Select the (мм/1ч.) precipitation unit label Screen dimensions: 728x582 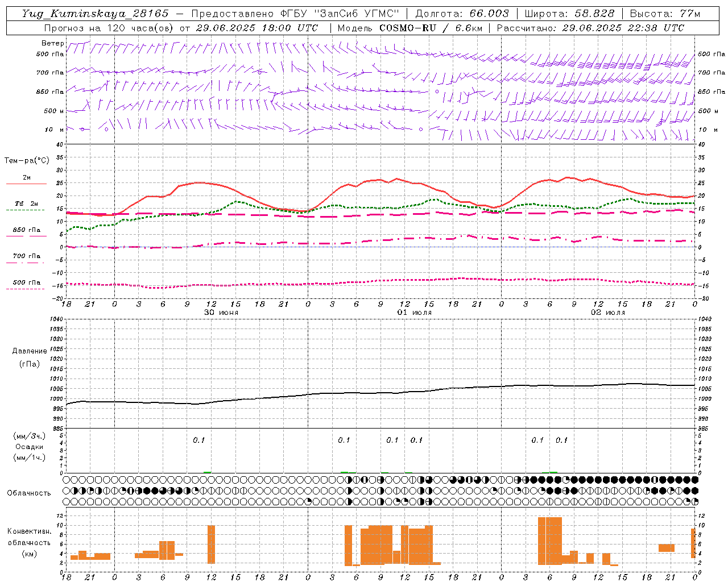(x=30, y=458)
